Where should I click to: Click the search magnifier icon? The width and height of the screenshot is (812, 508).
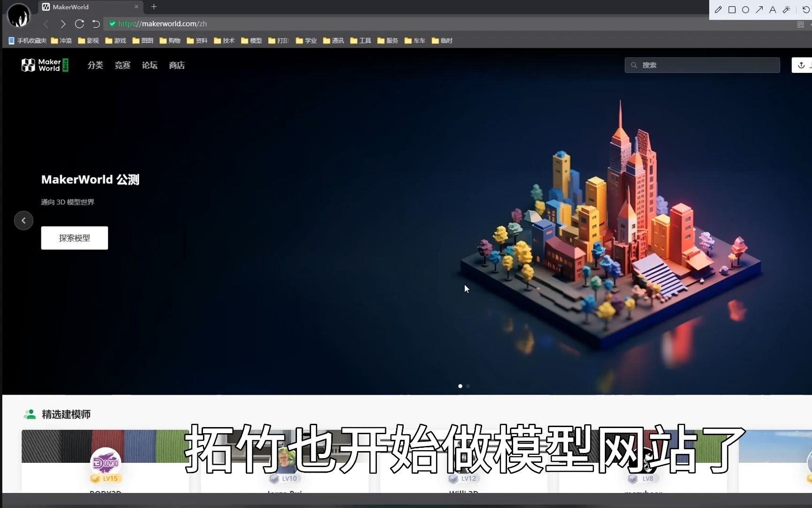634,65
